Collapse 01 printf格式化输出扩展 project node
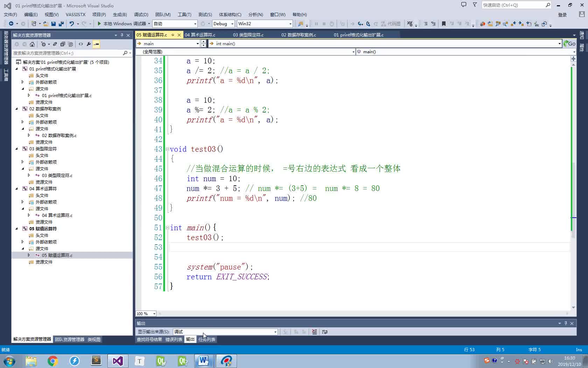This screenshot has height=368, width=588. tap(16, 69)
